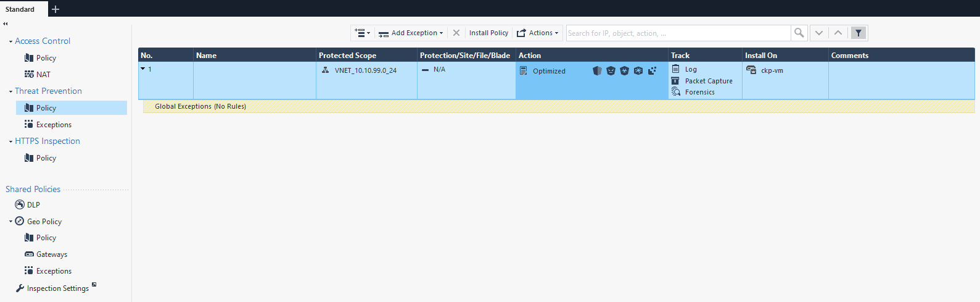Toggle the filter funnel button
Screen dimensions: 980x302
point(858,33)
